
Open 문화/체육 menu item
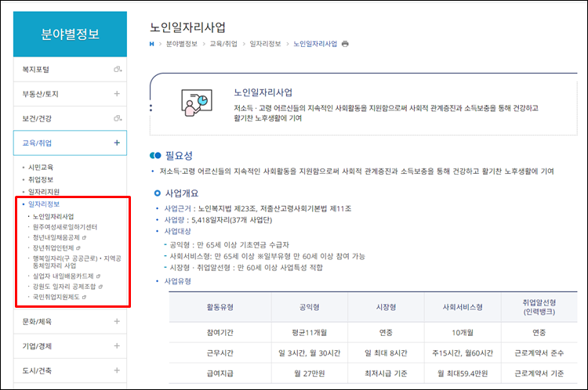(x=70, y=321)
